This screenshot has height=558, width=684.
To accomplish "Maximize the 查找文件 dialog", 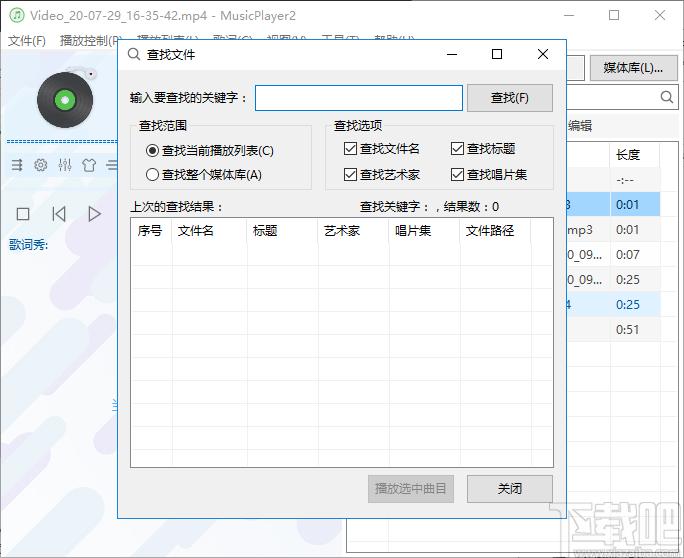I will pos(497,54).
